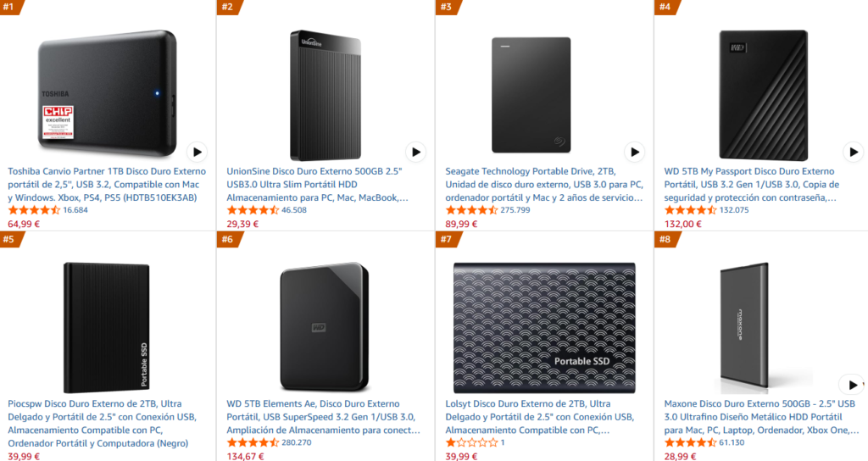Screen dimensions: 868x461
Task: Play video for WD My Passport drive
Action: [x=853, y=153]
